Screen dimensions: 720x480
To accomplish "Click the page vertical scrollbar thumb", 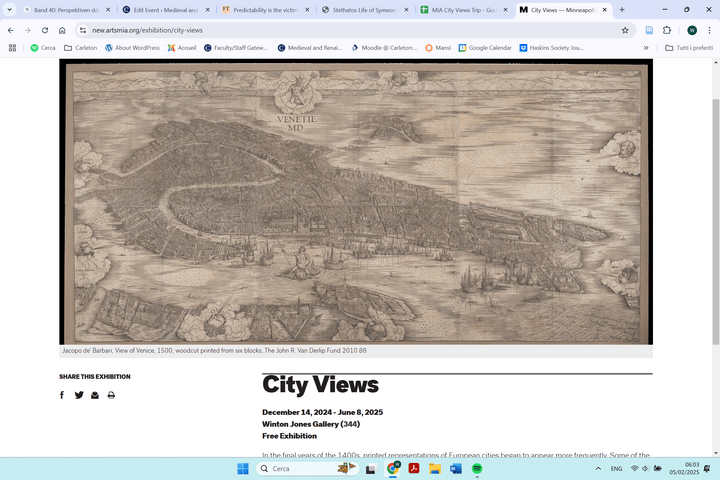I will [715, 221].
